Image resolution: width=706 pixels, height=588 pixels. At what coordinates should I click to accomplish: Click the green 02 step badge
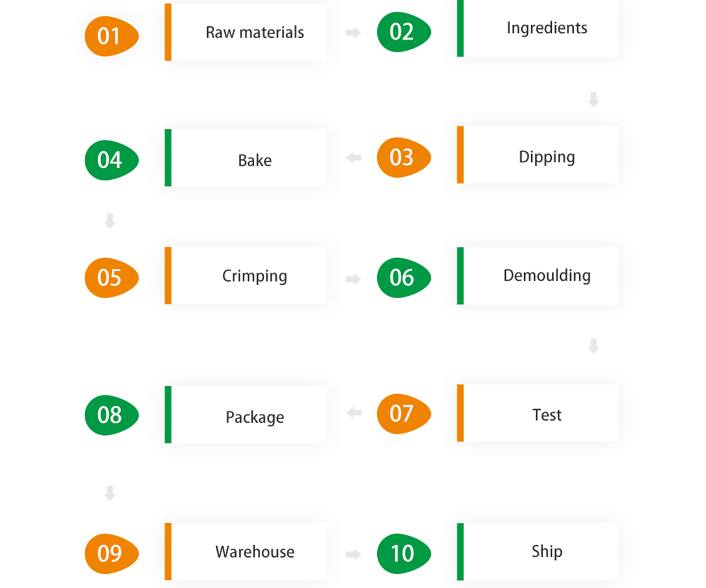point(404,31)
